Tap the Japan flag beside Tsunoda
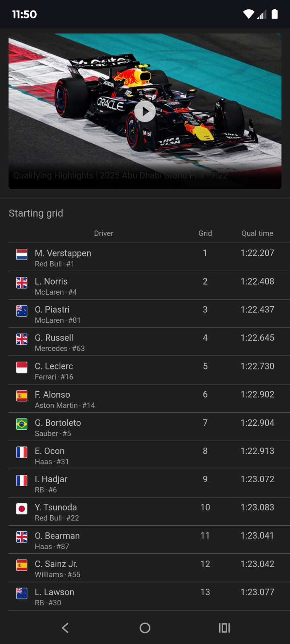 click(x=22, y=509)
